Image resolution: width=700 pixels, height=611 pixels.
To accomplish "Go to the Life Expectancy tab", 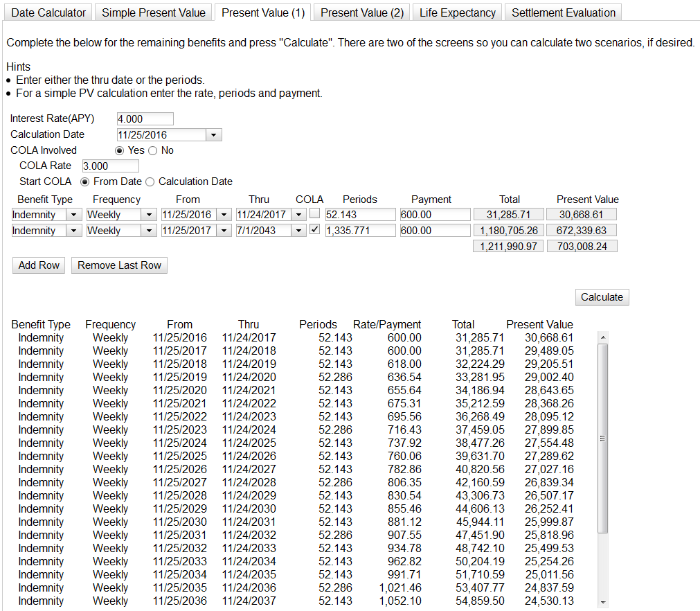I will pyautogui.click(x=458, y=12).
